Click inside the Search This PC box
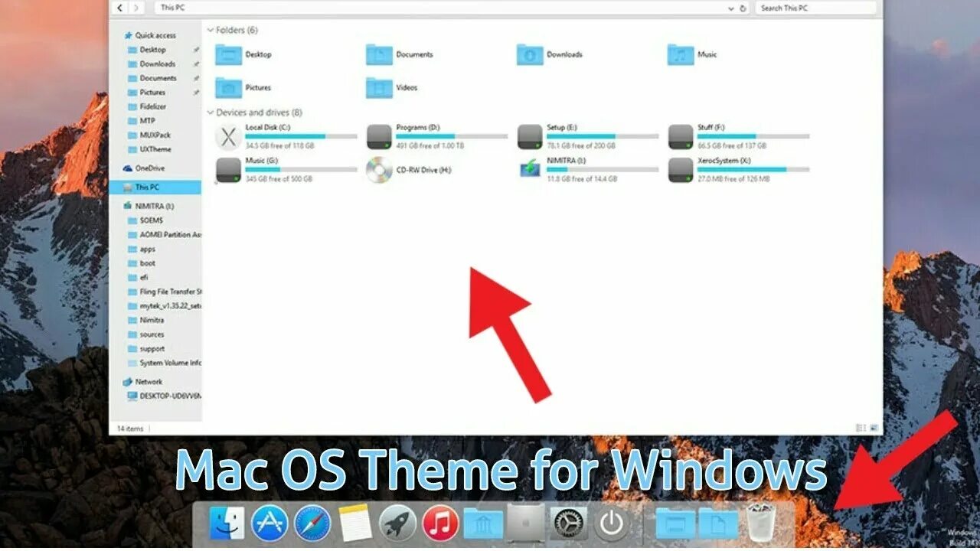The height and width of the screenshot is (551, 980). pyautogui.click(x=812, y=8)
